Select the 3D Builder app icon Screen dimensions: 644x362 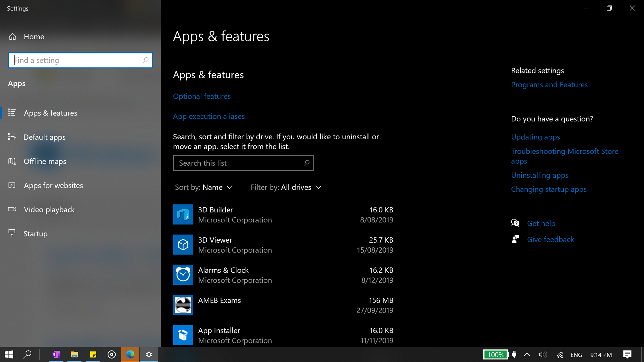pyautogui.click(x=183, y=214)
